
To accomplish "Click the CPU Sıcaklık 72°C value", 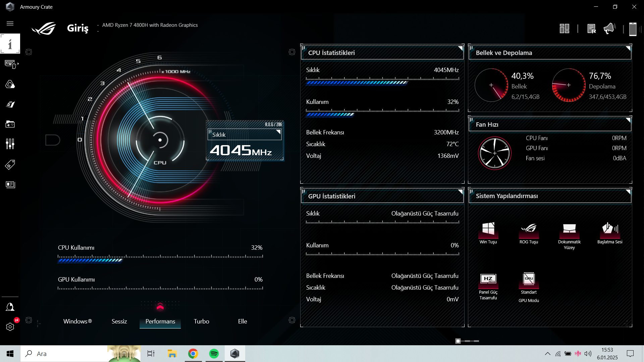I will pyautogui.click(x=452, y=144).
